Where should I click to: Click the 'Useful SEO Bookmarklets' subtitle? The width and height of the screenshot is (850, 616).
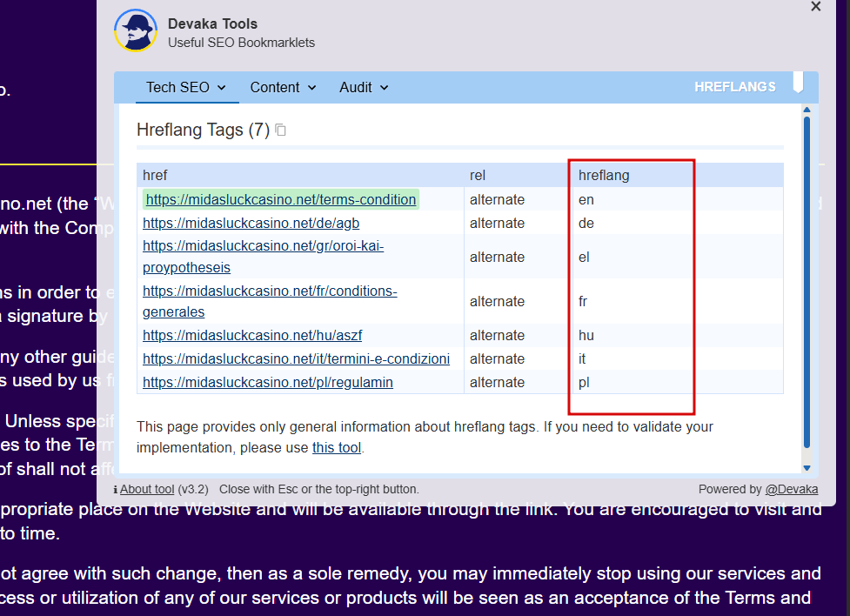tap(241, 43)
